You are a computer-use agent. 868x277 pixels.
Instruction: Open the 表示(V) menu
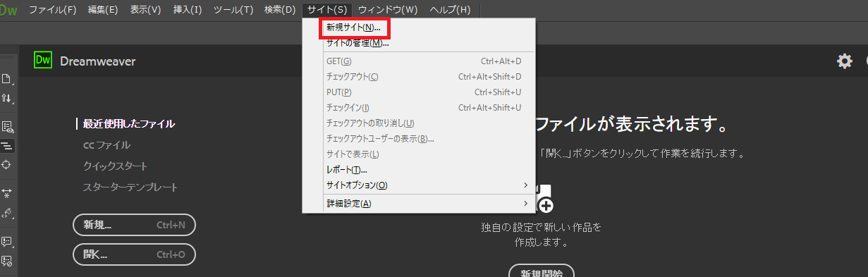pyautogui.click(x=146, y=10)
